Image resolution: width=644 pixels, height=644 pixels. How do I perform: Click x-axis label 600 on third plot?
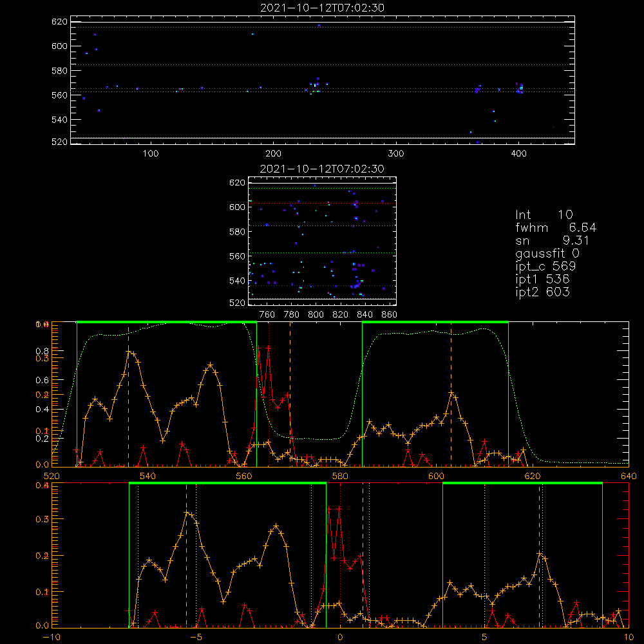tap(436, 477)
